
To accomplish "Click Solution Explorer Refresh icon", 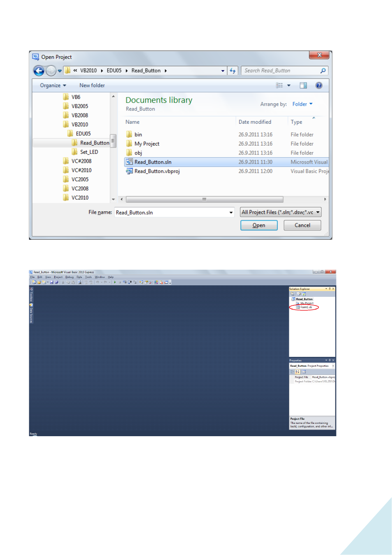I will [304, 294].
